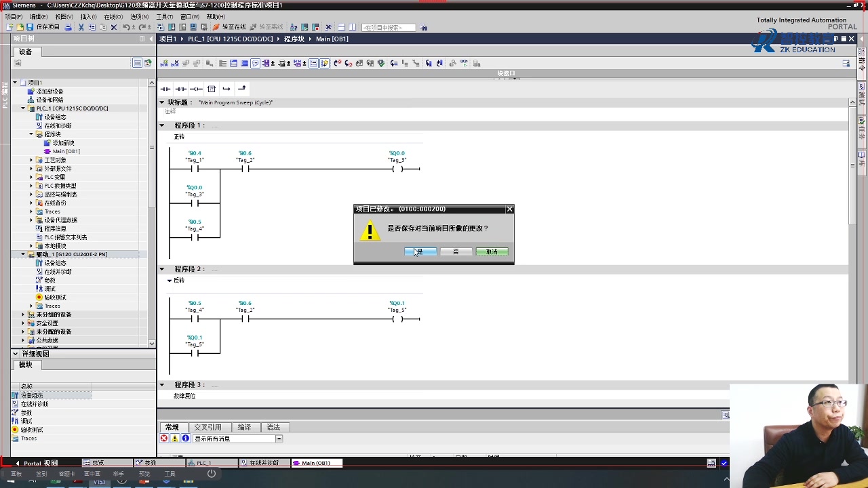Expand the 监控与强制表 folder

31,195
